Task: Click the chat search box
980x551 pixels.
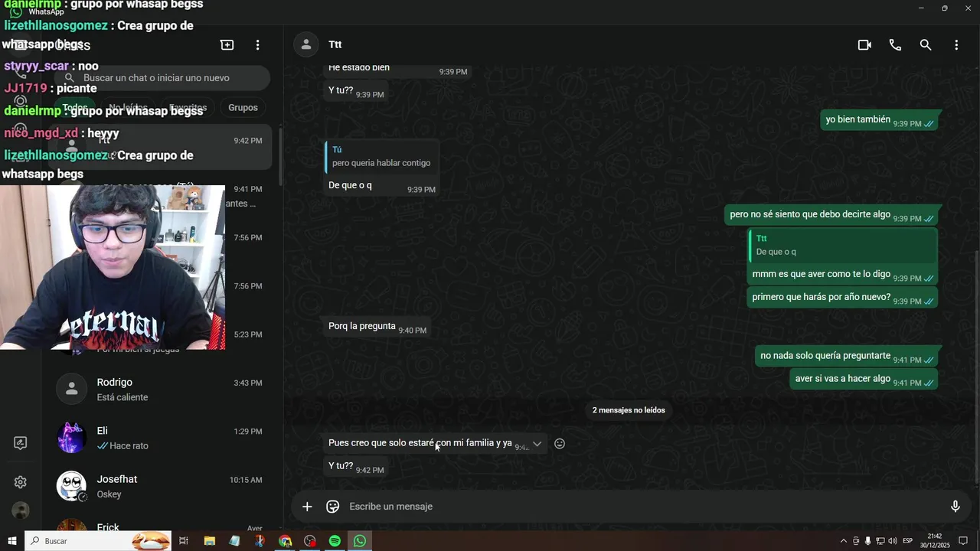Action: pyautogui.click(x=162, y=78)
